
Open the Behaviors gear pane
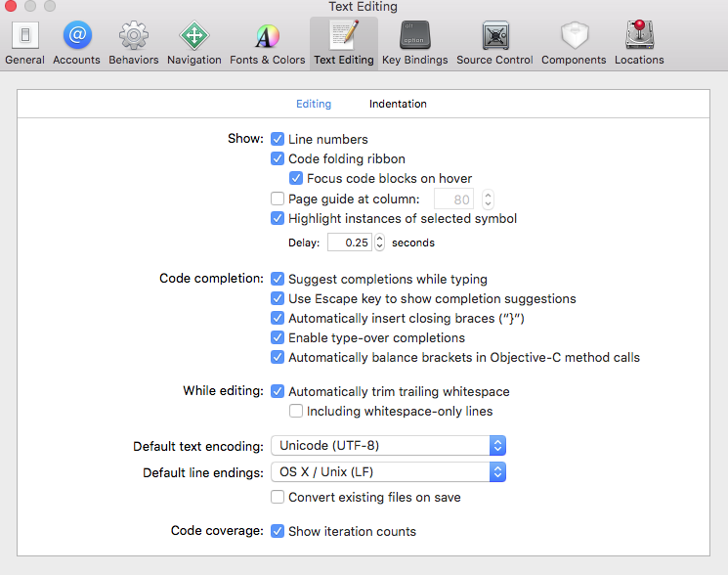[134, 43]
